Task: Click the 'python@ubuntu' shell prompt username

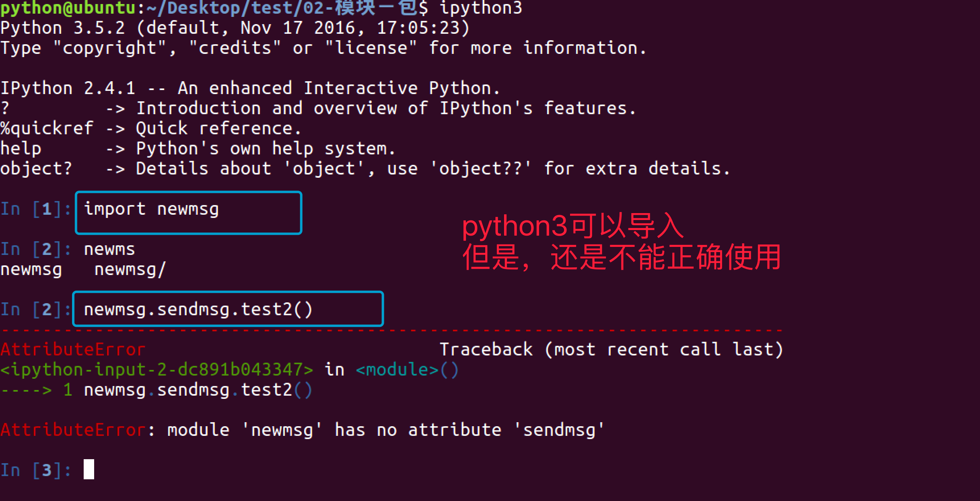Action: 68,8
